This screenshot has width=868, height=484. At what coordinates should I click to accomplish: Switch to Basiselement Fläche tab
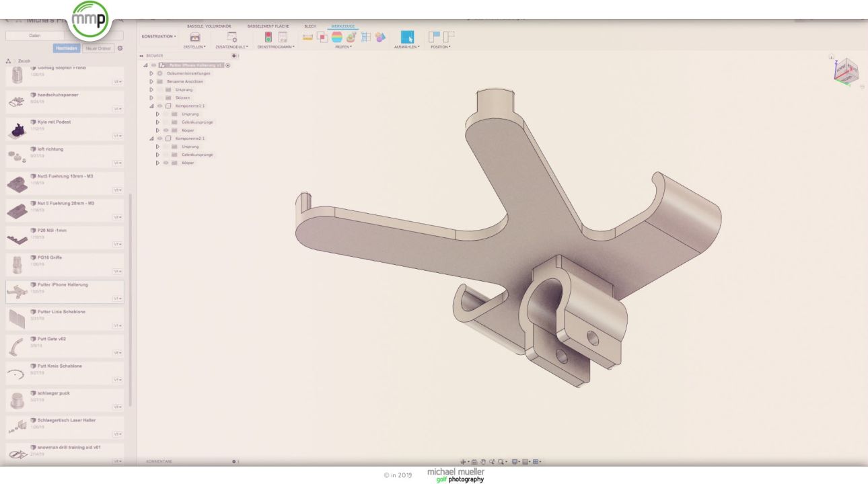click(268, 26)
